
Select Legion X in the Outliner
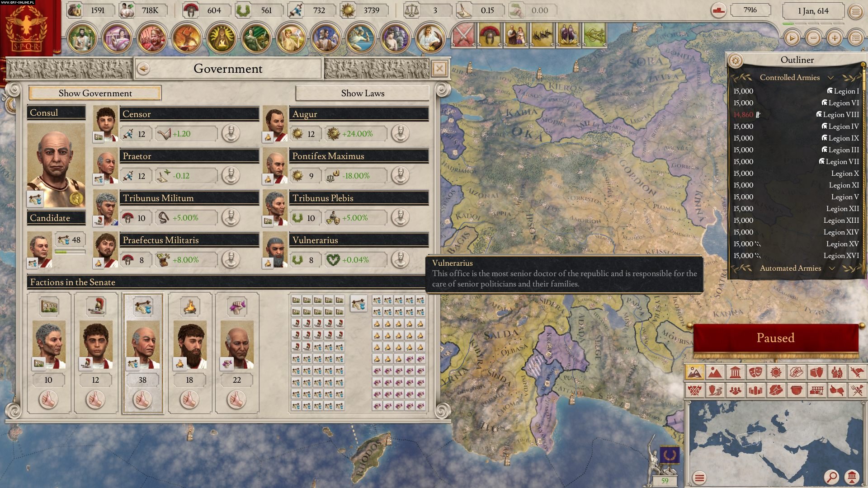click(796, 174)
